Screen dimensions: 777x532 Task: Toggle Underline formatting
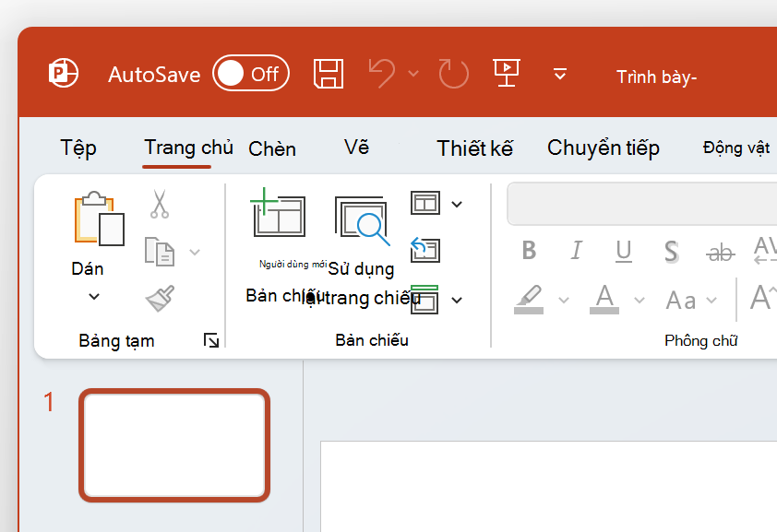(624, 252)
